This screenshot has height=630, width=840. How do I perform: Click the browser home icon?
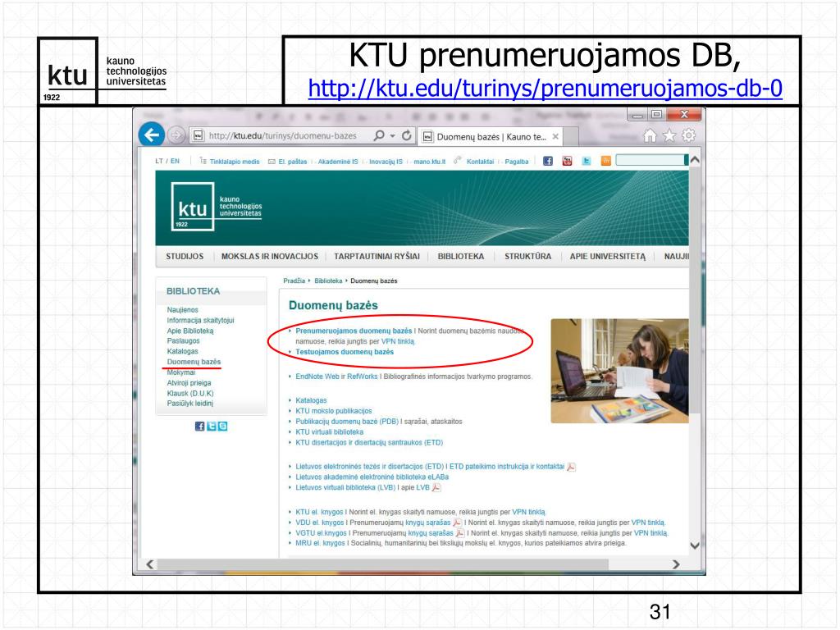[650, 135]
